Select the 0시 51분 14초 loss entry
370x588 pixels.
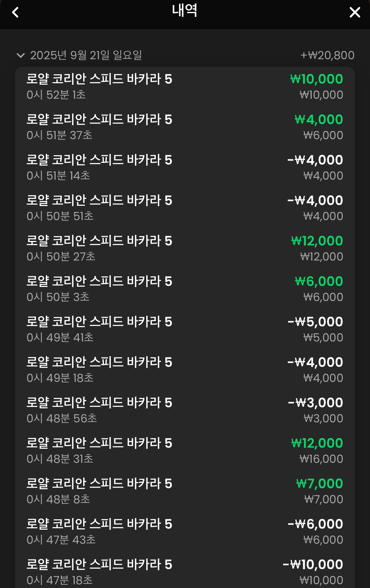[x=185, y=167]
